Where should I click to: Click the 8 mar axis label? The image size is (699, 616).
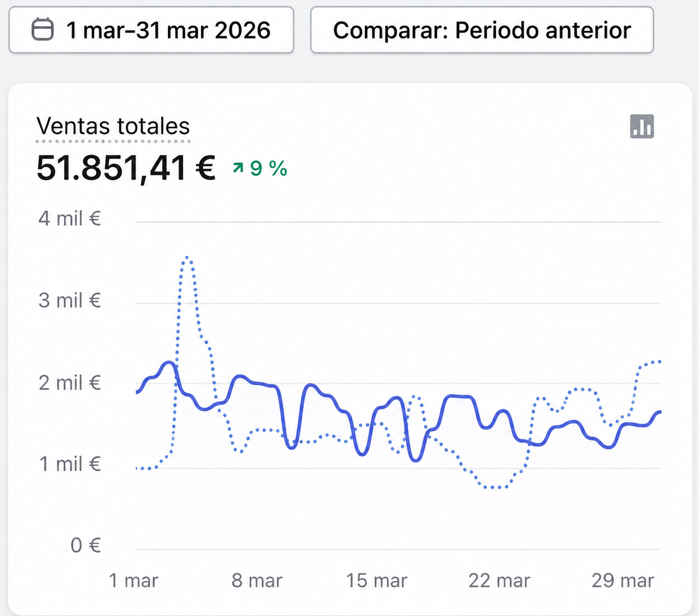point(257,580)
